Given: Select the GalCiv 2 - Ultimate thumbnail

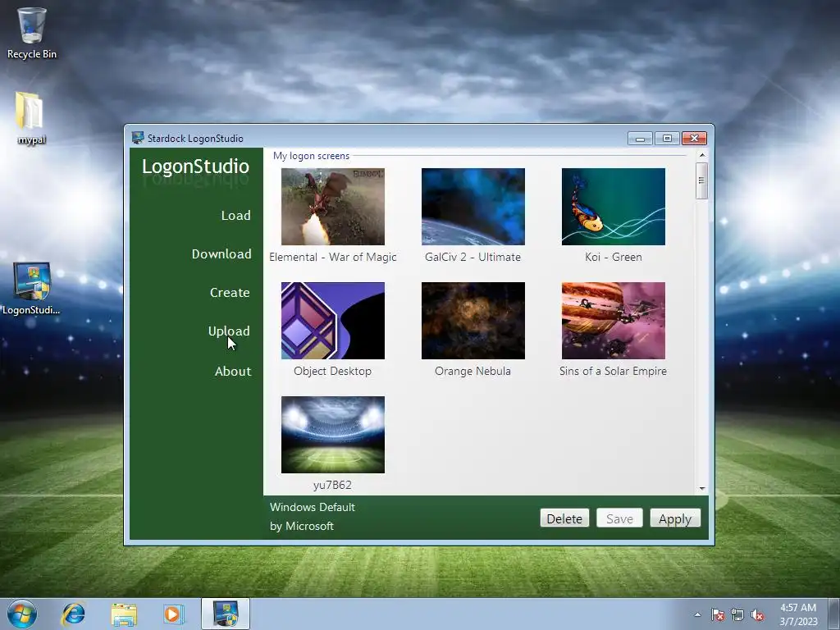Looking at the screenshot, I should click(x=473, y=207).
